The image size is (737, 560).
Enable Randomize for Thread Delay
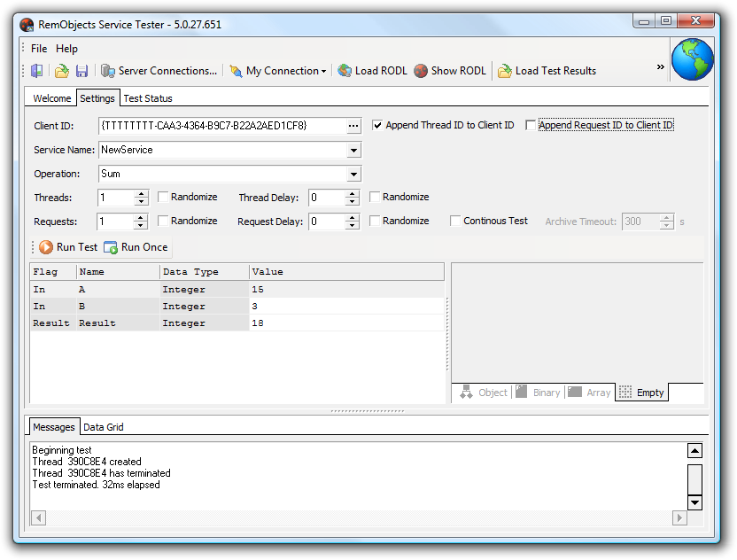(374, 197)
